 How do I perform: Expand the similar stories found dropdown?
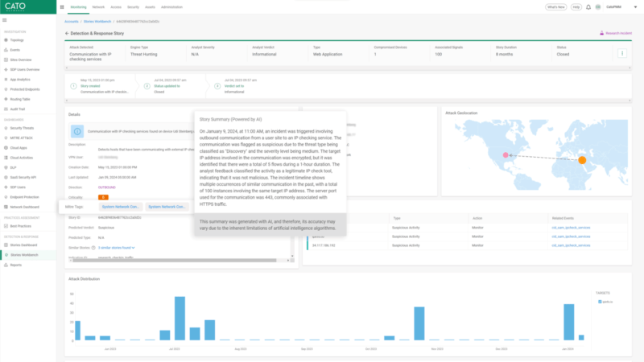click(117, 248)
